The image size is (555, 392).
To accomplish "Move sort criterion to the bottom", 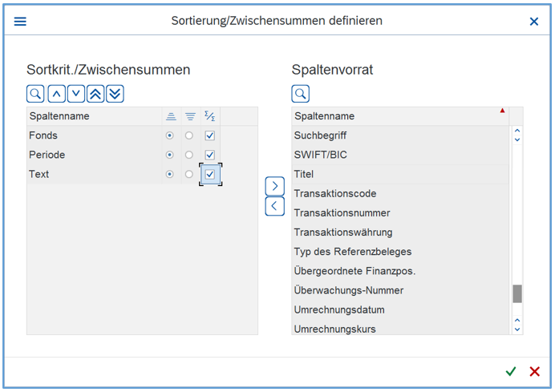I will click(115, 94).
